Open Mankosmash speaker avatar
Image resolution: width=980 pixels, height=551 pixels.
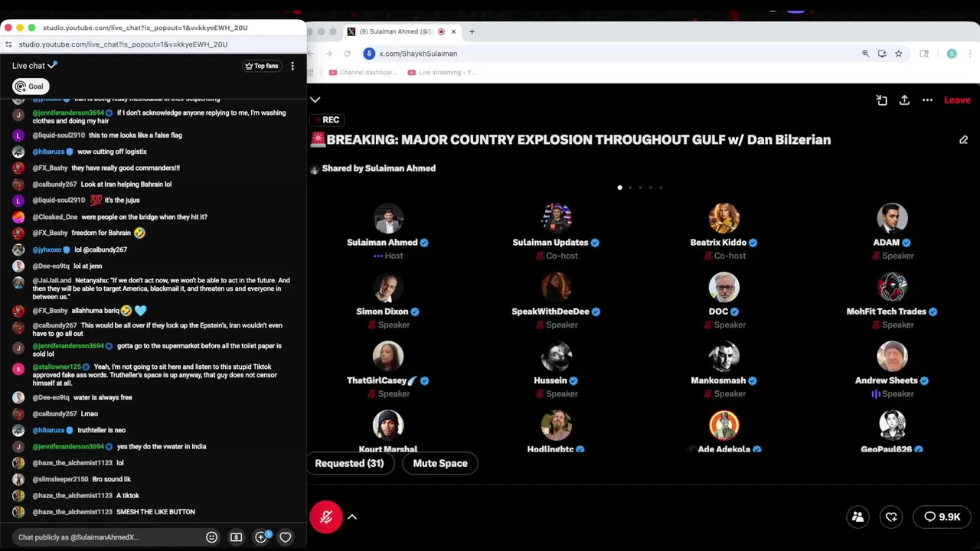click(x=724, y=356)
